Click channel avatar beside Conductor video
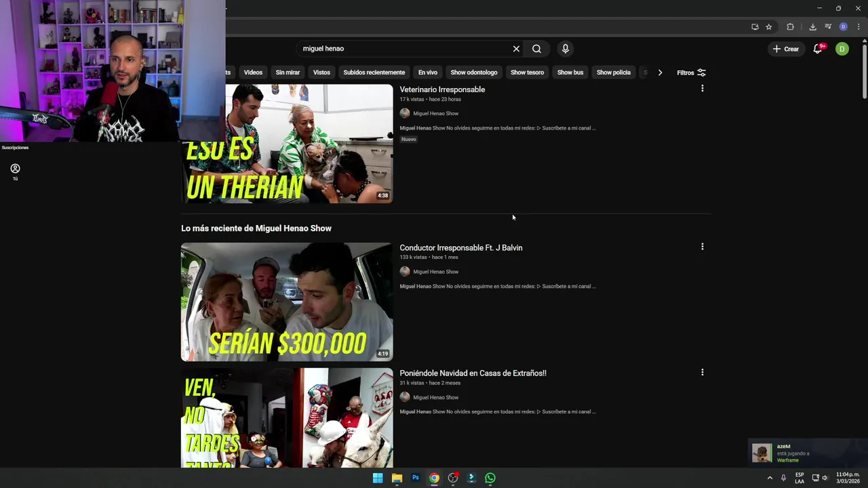This screenshot has width=868, height=488. coord(405,271)
